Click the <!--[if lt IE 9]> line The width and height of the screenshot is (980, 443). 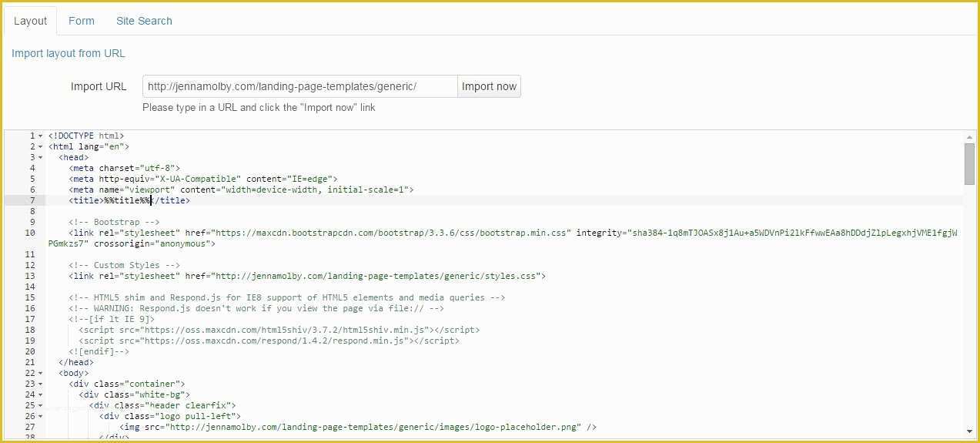pos(112,319)
